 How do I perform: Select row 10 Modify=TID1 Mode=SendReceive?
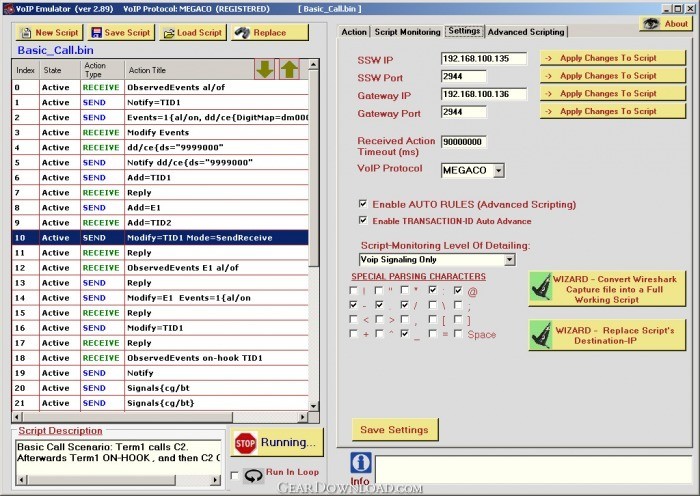[x=160, y=238]
